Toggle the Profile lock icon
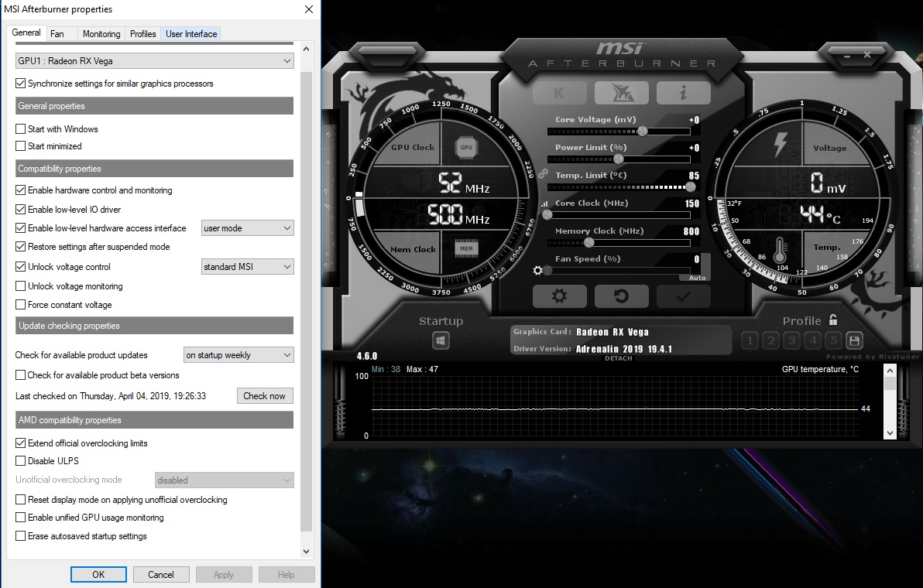 tap(833, 320)
